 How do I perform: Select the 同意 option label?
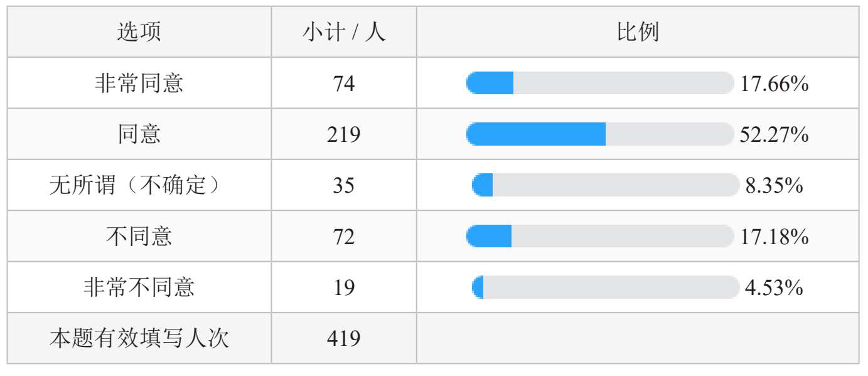point(139,134)
